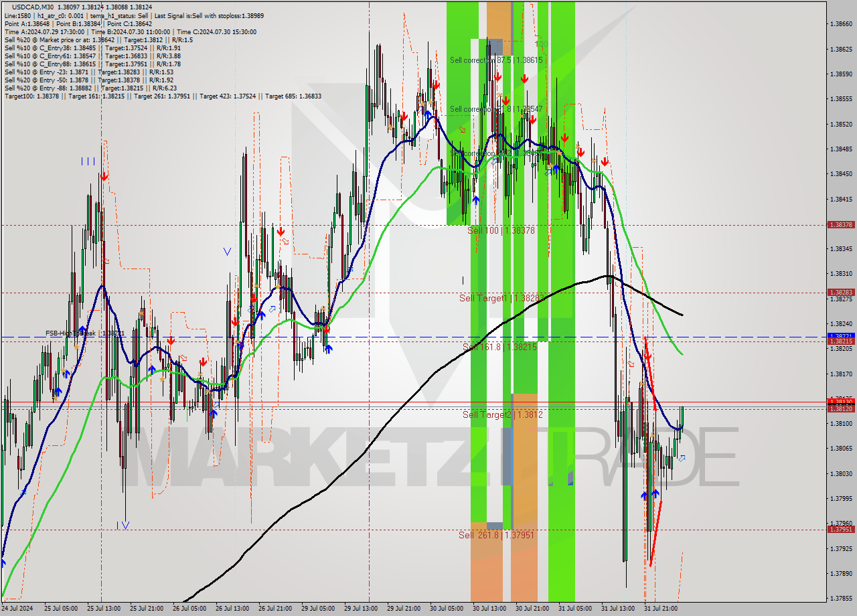Click the '29 Jul 21:00' time axis label
857x616 pixels.
point(403,609)
